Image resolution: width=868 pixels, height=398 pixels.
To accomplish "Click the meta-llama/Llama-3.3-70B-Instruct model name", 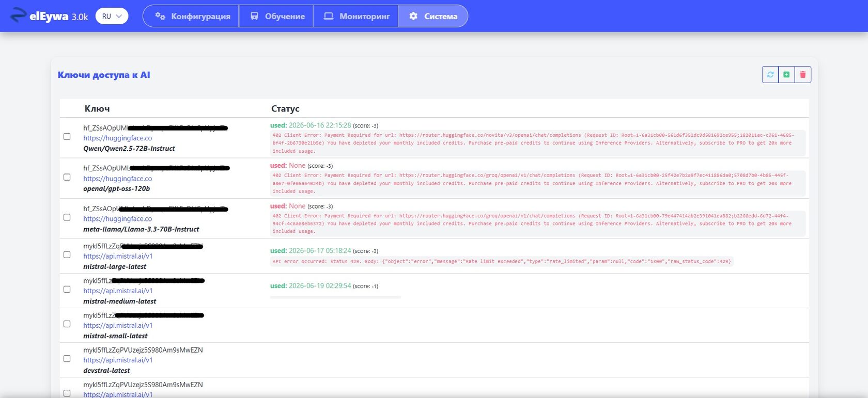I will tap(141, 229).
